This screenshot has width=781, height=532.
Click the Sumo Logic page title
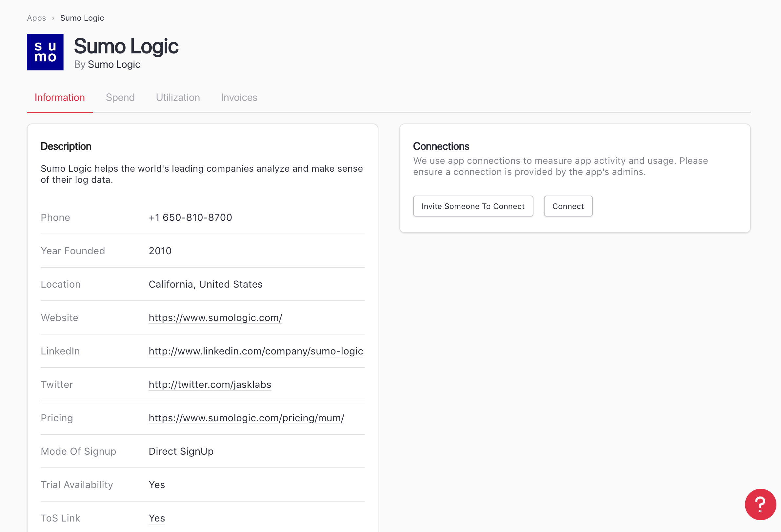(x=126, y=46)
